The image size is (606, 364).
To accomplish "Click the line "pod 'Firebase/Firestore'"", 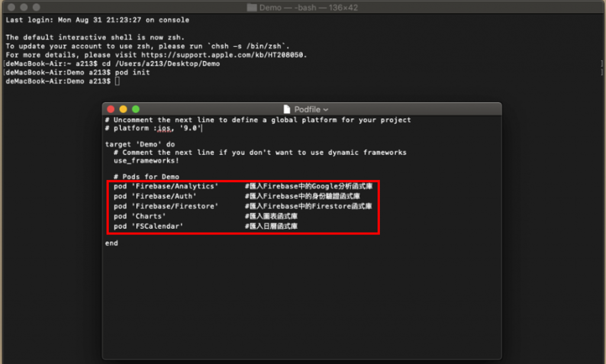I will [166, 207].
